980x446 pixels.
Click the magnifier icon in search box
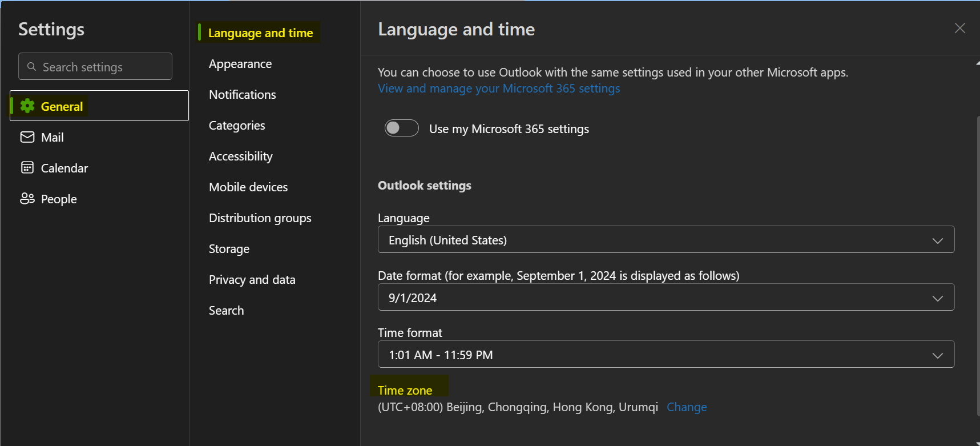32,67
